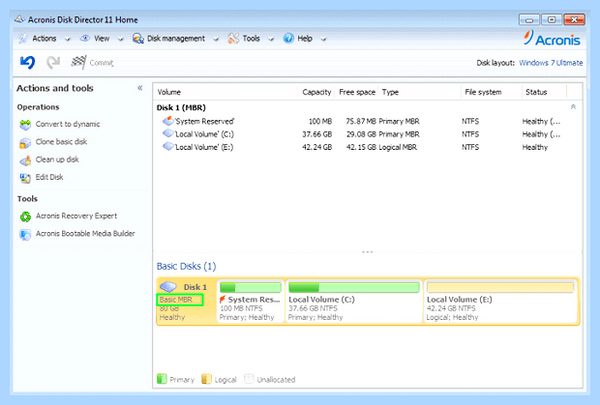Open the Disk management menu
Screen dimensions: 600x405
point(176,38)
